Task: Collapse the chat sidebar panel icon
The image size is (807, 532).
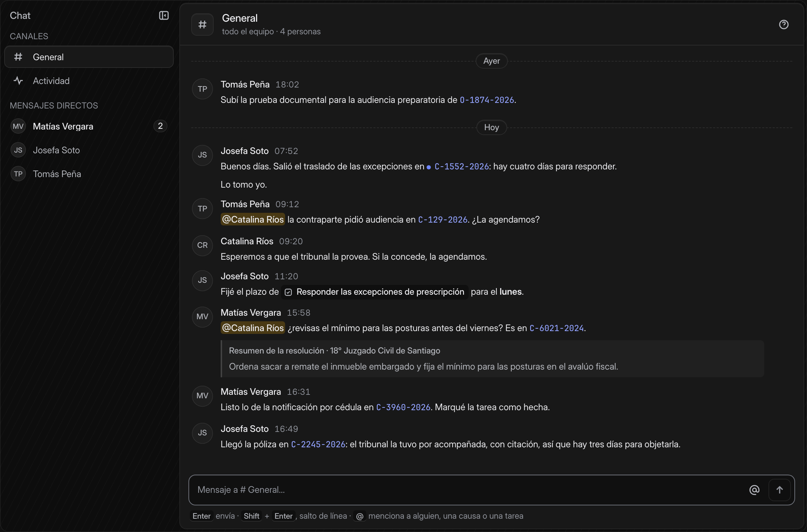Action: coord(164,15)
